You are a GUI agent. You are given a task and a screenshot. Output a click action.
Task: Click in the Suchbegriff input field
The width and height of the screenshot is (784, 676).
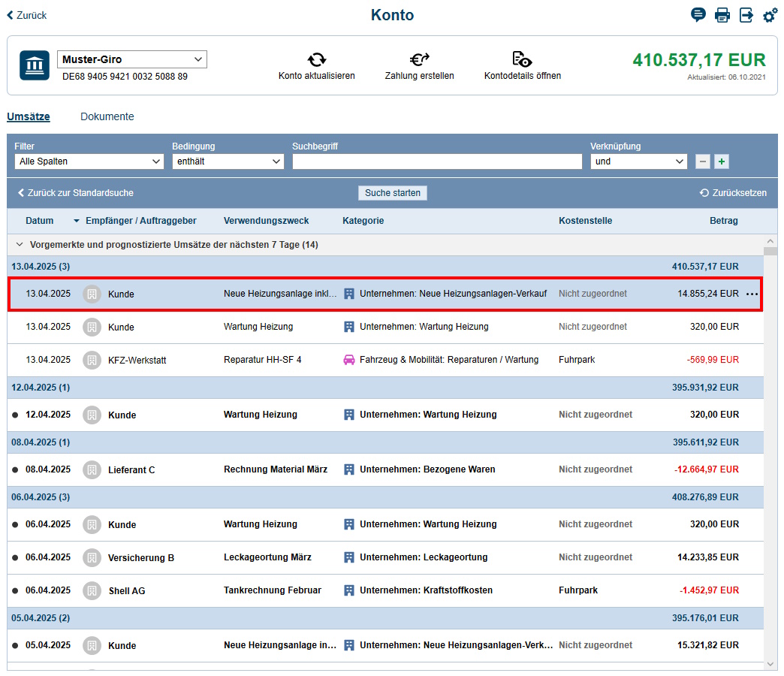437,161
